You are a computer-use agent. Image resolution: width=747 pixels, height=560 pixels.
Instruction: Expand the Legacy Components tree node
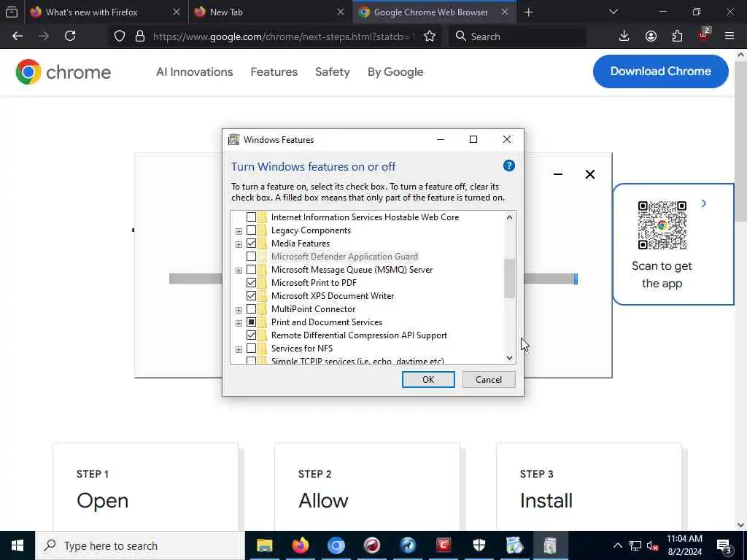pos(239,231)
